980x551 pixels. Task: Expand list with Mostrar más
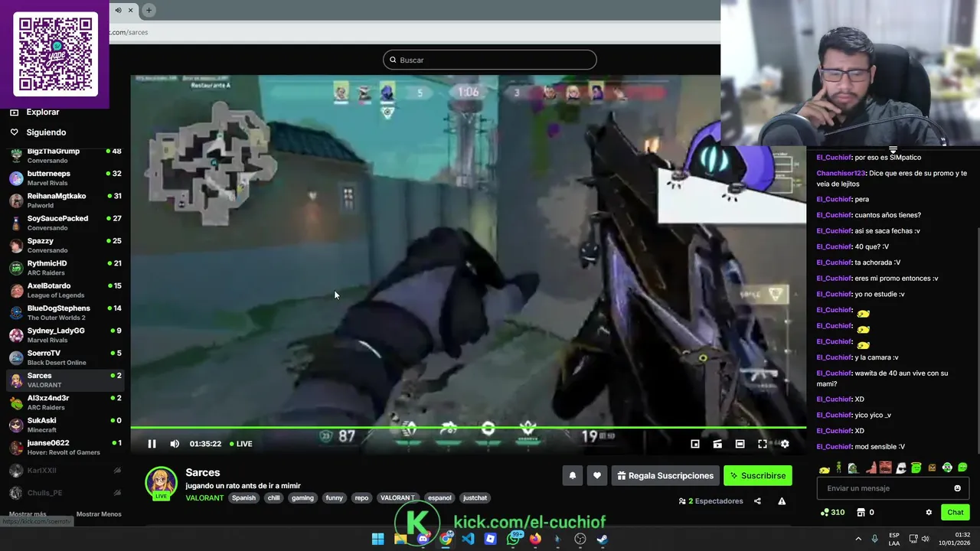click(x=28, y=514)
